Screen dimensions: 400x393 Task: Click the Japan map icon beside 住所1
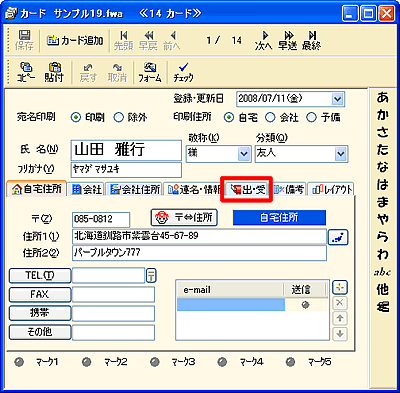(338, 237)
